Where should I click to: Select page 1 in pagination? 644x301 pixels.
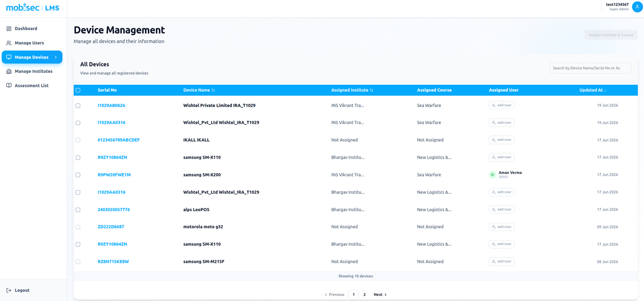353,295
